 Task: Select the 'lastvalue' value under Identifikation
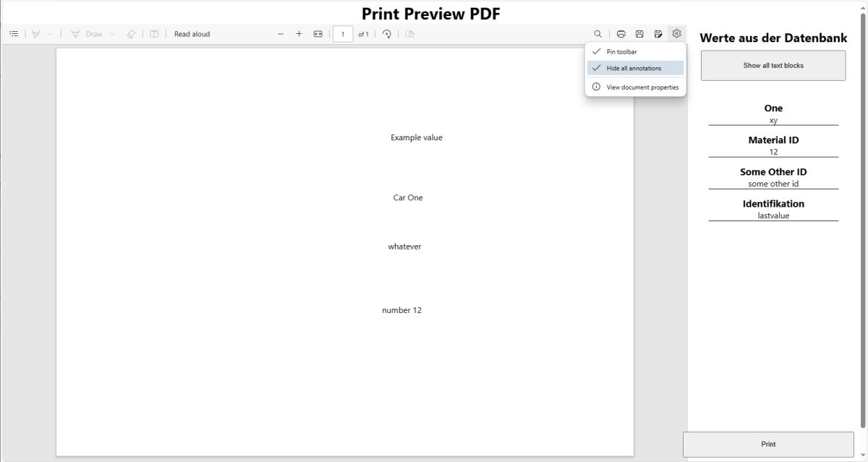[x=773, y=215]
